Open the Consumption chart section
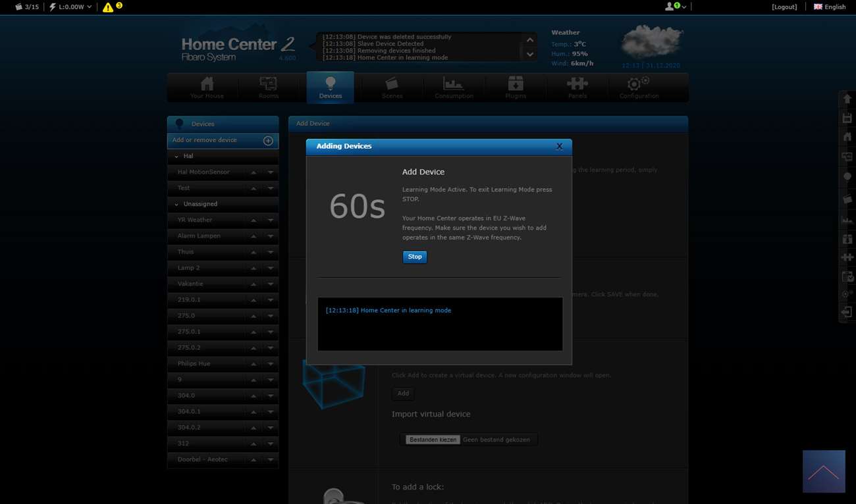Image resolution: width=856 pixels, height=504 pixels. (454, 88)
